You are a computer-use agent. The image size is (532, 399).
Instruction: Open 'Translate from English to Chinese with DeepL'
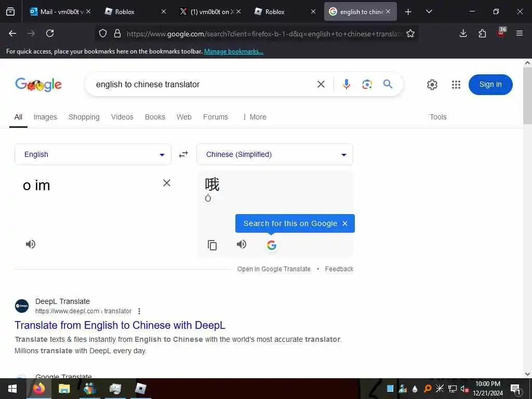coord(120,325)
